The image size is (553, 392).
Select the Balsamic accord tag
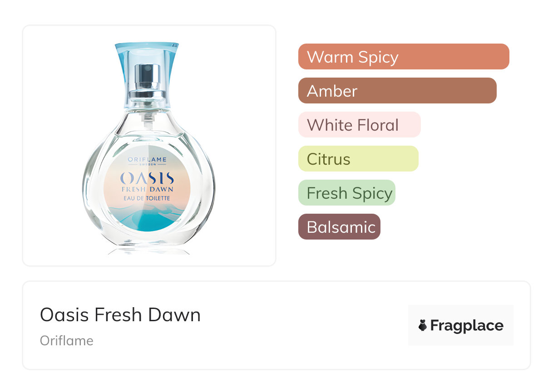pyautogui.click(x=339, y=227)
